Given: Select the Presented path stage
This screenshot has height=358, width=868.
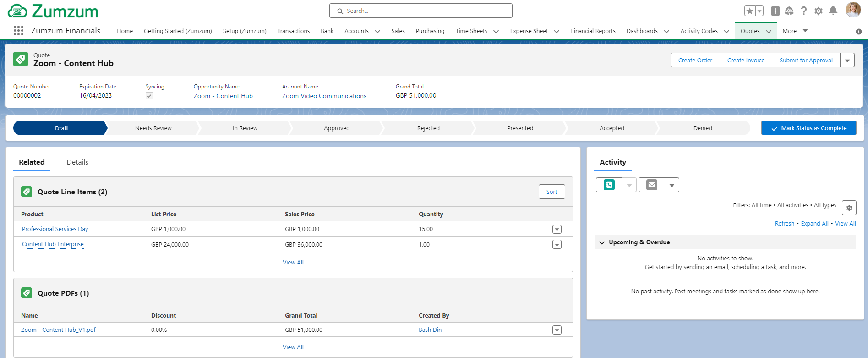Looking at the screenshot, I should click(x=520, y=128).
